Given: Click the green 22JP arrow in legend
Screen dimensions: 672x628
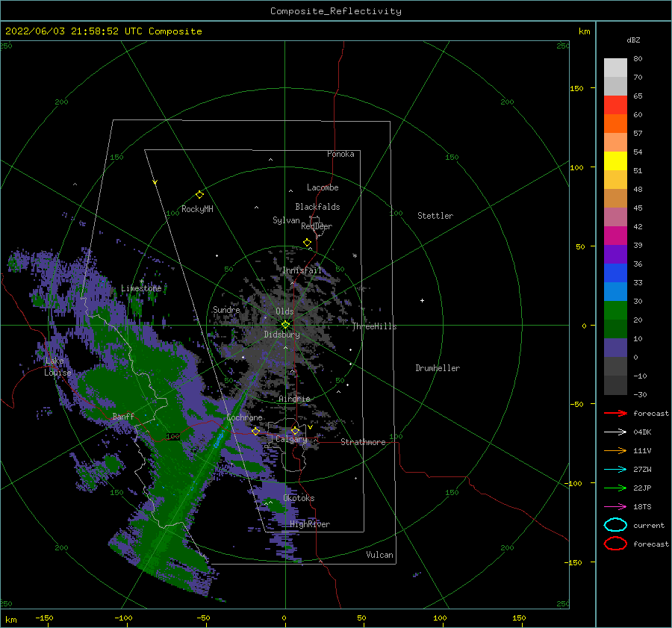Looking at the screenshot, I should click(x=615, y=488).
